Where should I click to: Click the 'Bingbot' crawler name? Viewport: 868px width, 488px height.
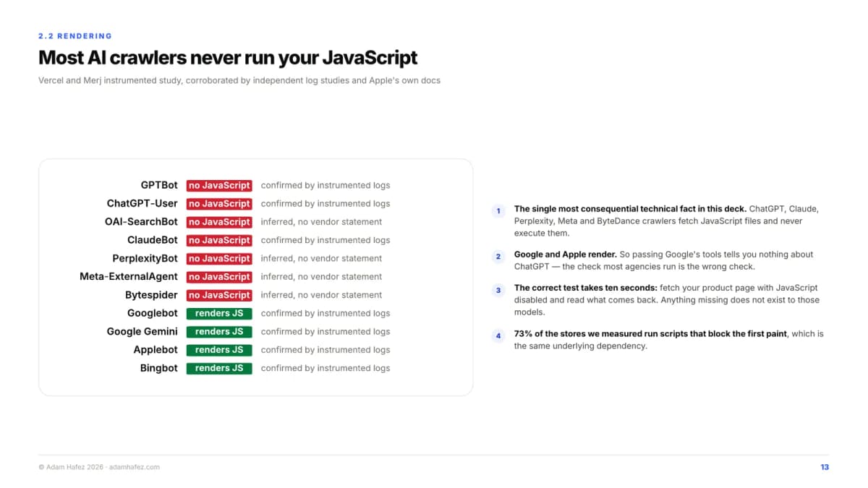click(159, 368)
